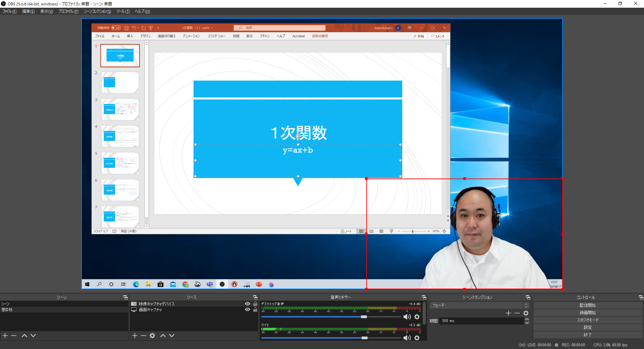Open the ヘルプ menu

coord(142,11)
